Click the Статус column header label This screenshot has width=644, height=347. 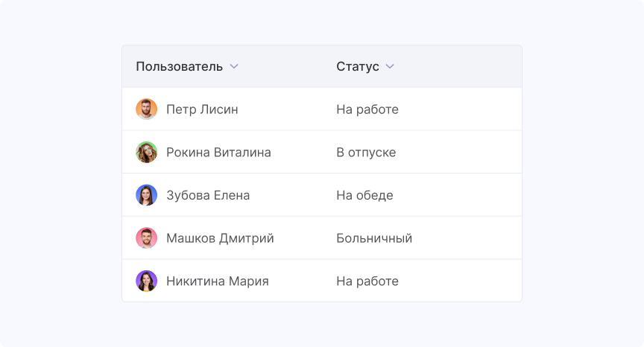(x=357, y=67)
